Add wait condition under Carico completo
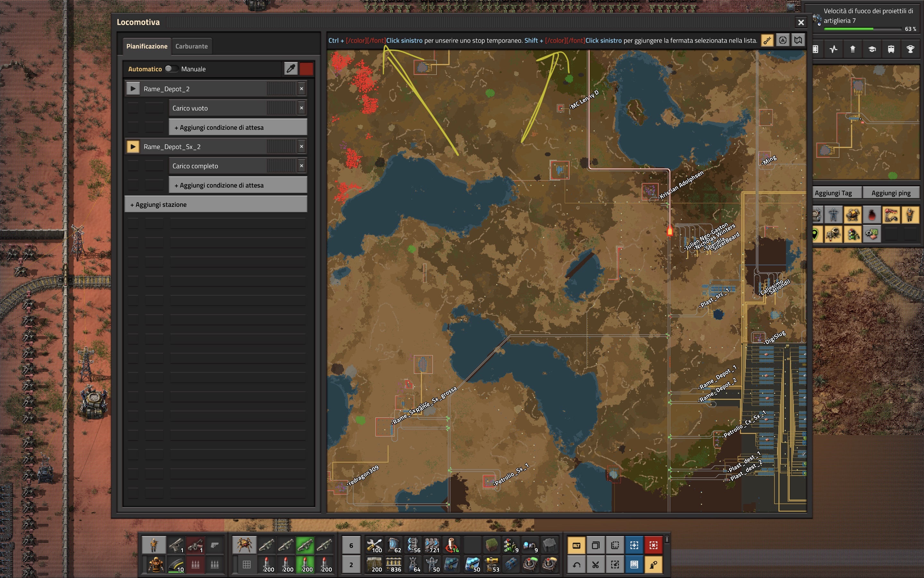This screenshot has height=578, width=924. (238, 185)
